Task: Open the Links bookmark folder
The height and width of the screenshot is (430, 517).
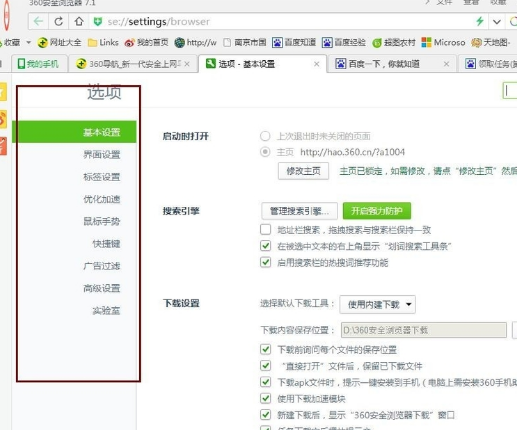Action: point(103,43)
